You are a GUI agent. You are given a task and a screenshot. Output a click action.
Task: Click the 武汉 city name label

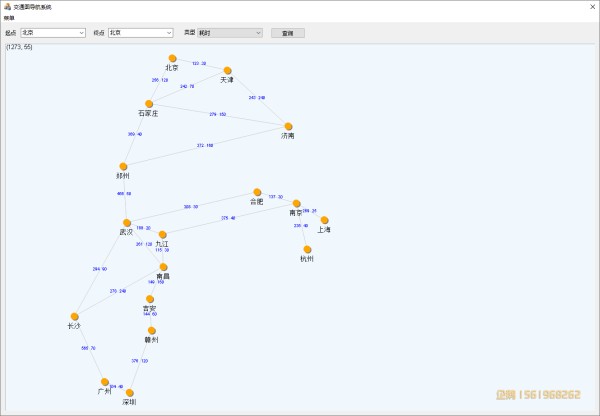point(126,232)
